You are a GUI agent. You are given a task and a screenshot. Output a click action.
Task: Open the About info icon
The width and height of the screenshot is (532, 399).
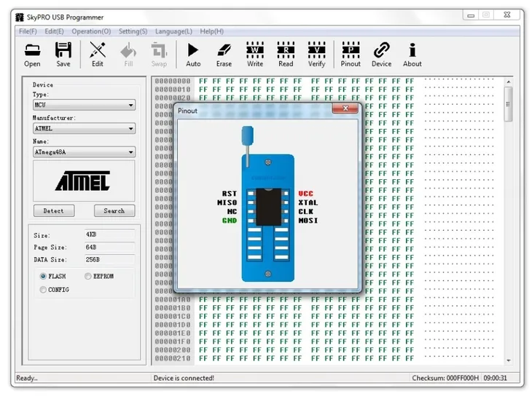tap(412, 54)
